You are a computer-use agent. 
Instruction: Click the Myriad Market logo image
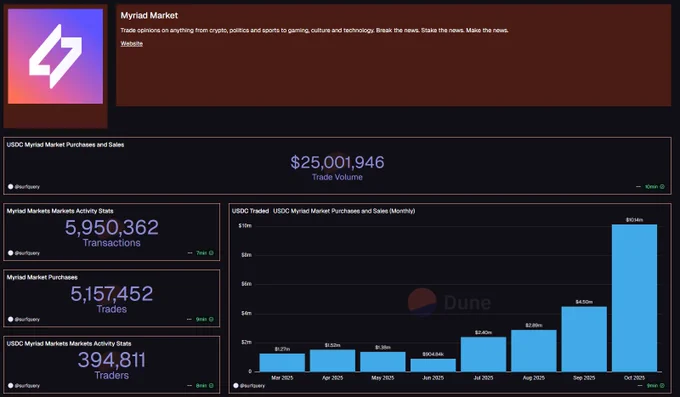[x=56, y=56]
